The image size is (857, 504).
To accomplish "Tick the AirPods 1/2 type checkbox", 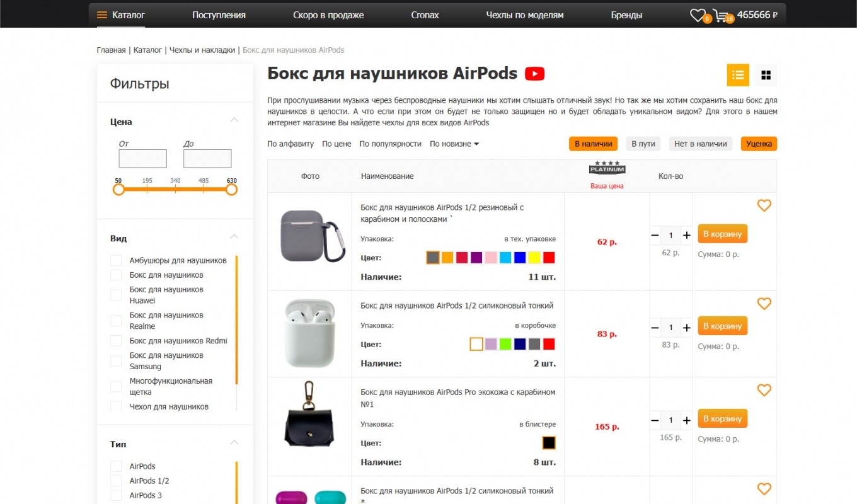I will pyautogui.click(x=116, y=481).
